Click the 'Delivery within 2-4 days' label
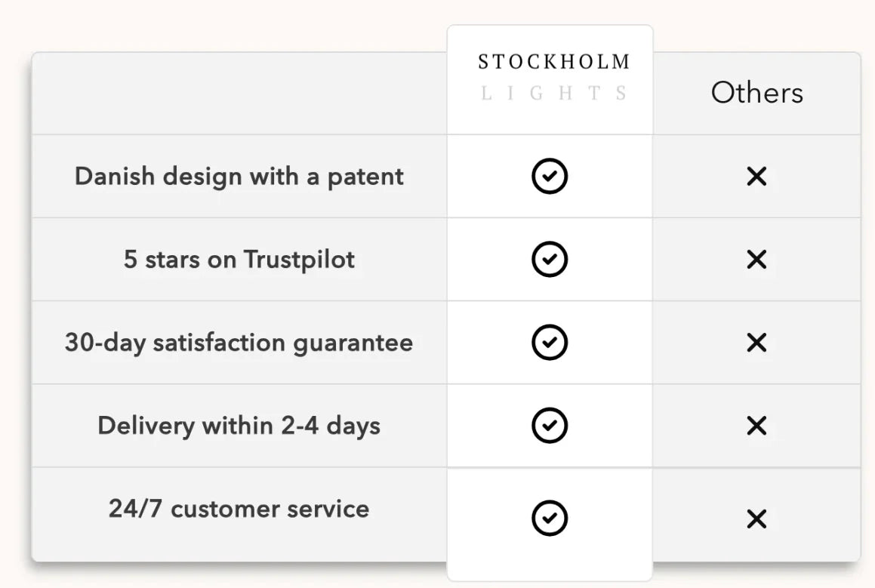This screenshot has height=588, width=875. 239,426
